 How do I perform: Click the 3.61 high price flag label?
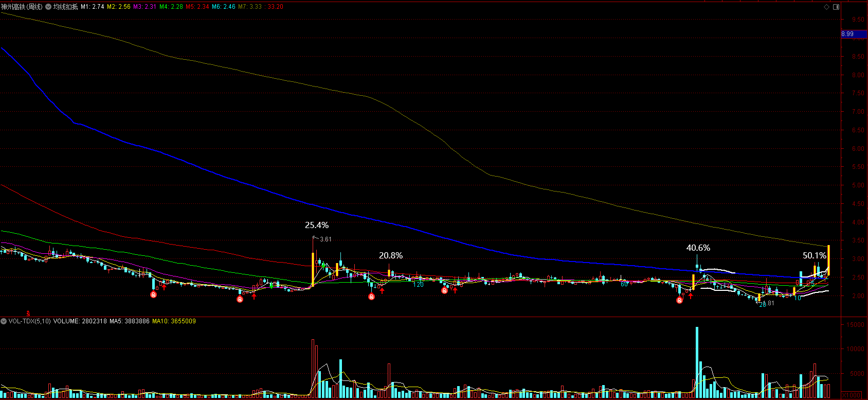325,239
